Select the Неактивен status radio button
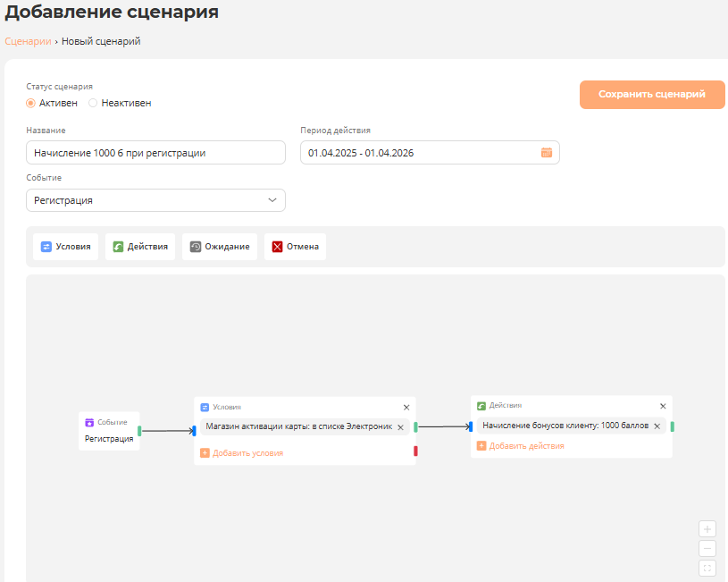The height and width of the screenshot is (582, 728). click(x=93, y=103)
